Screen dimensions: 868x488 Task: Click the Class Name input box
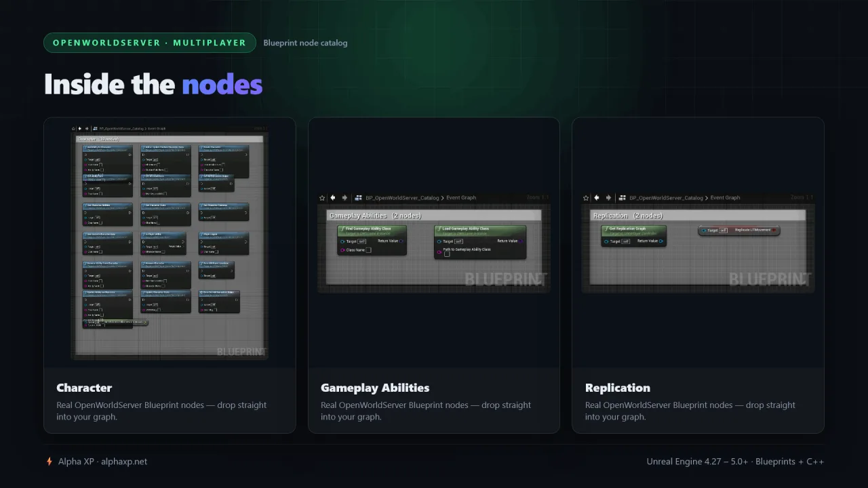click(368, 250)
